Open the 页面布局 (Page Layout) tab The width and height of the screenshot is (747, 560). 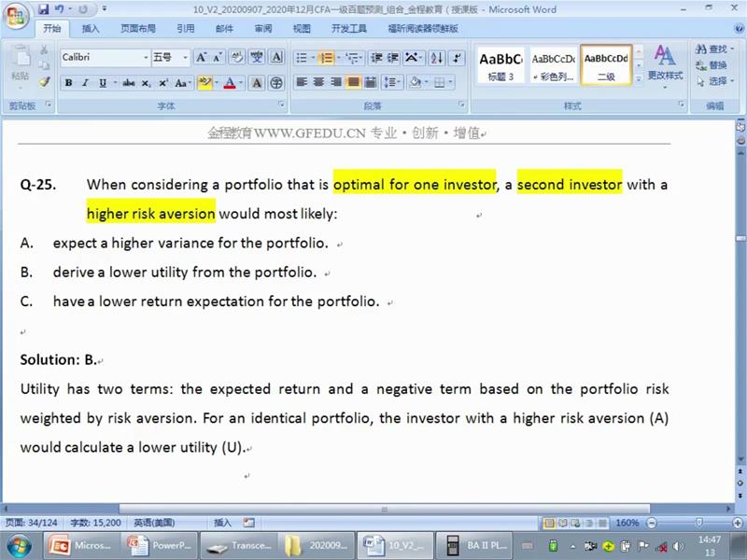(x=137, y=29)
